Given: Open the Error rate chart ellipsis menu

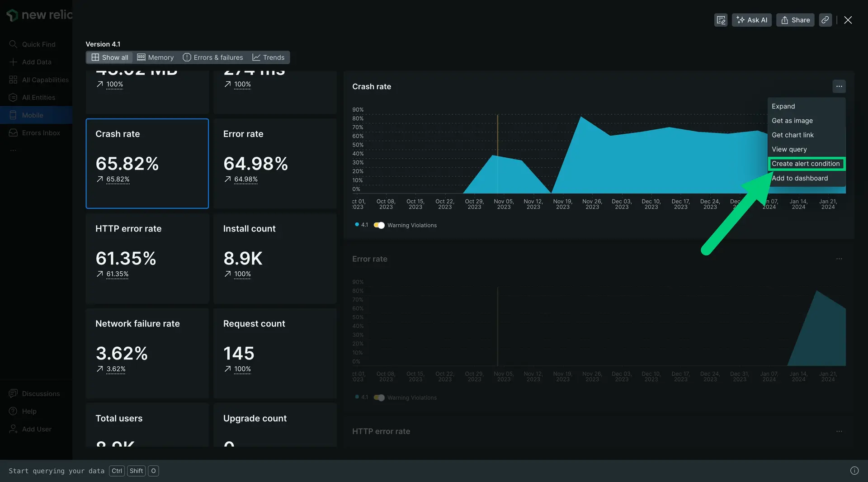Looking at the screenshot, I should (839, 259).
